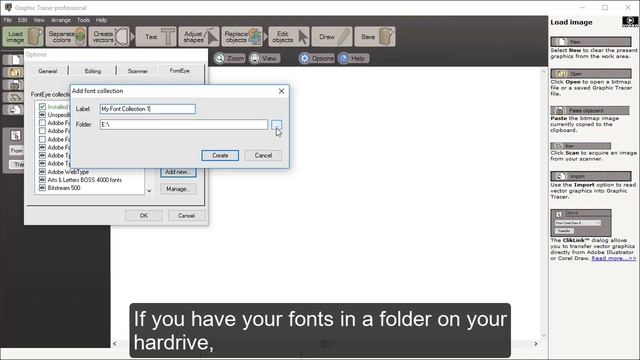The image size is (640, 360).
Task: Switch to the Scanner options tab
Action: point(138,71)
